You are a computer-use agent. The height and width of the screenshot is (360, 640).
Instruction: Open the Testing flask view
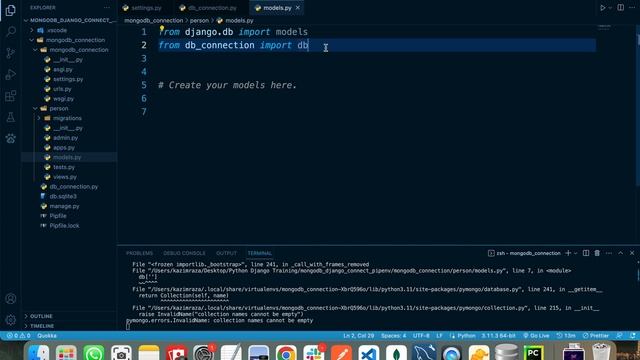11,117
